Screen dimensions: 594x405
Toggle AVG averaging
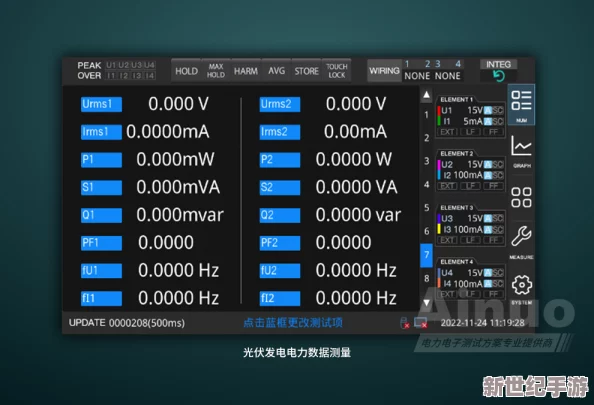[x=276, y=71]
